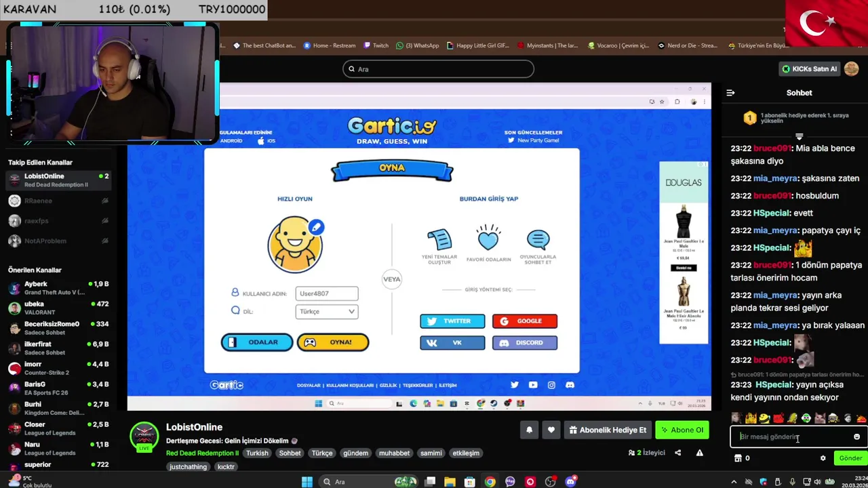
Task: Open the 'Nerd or Die - Strea...' bookmark
Action: pos(687,45)
